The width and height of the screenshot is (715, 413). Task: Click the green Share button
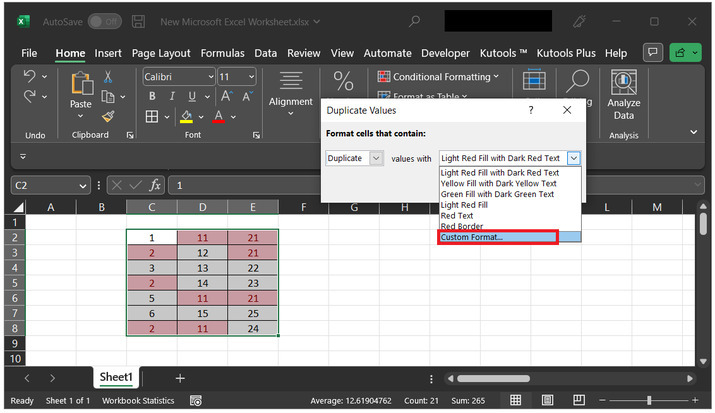pos(684,52)
